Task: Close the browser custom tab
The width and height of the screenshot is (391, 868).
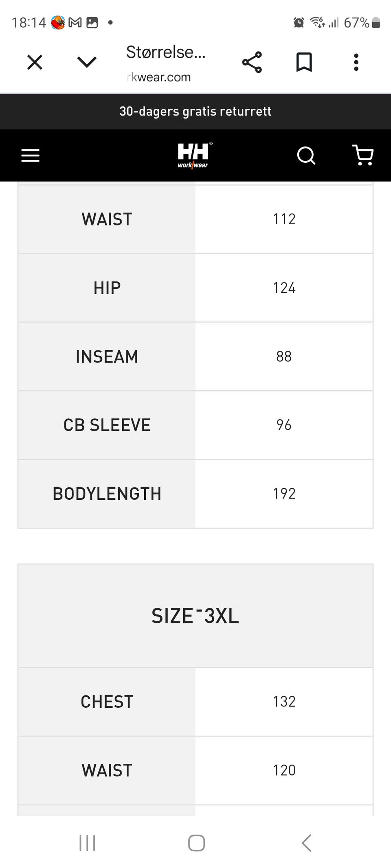Action: pyautogui.click(x=35, y=63)
